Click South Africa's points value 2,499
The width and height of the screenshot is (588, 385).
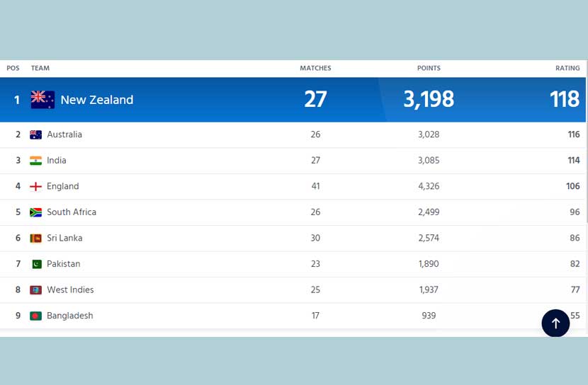pos(429,212)
